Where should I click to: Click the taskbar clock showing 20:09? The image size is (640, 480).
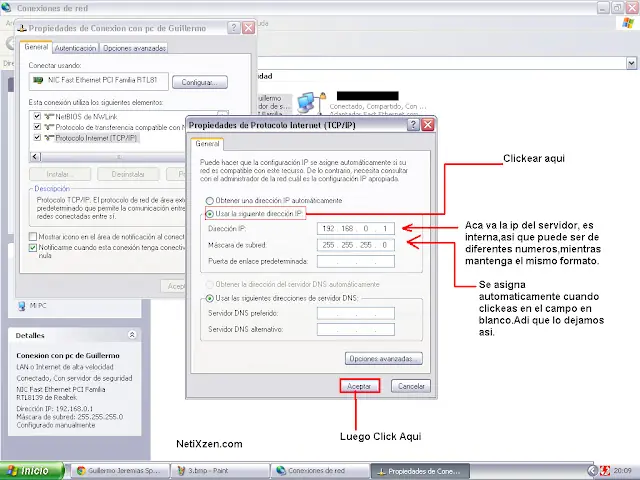click(x=622, y=471)
